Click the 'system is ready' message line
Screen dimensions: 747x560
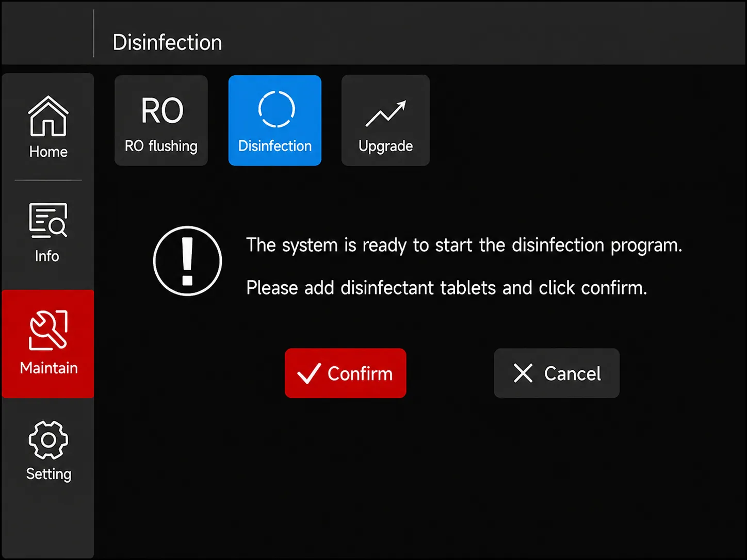click(x=464, y=245)
